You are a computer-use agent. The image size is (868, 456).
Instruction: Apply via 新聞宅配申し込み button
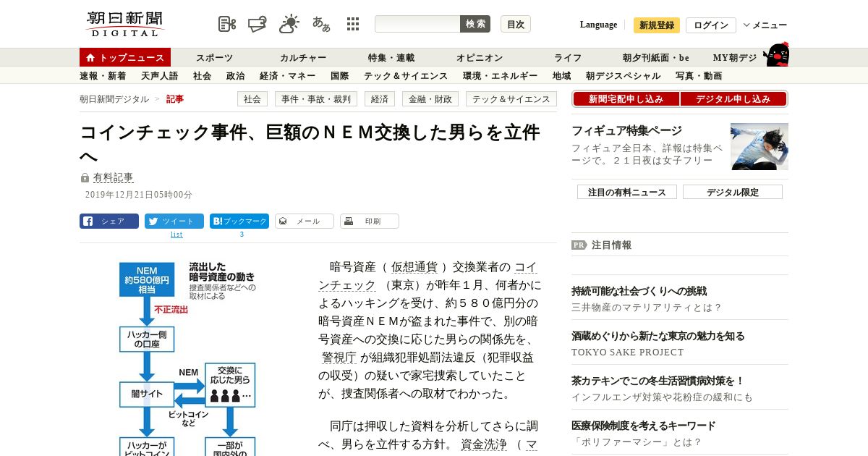pyautogui.click(x=626, y=99)
